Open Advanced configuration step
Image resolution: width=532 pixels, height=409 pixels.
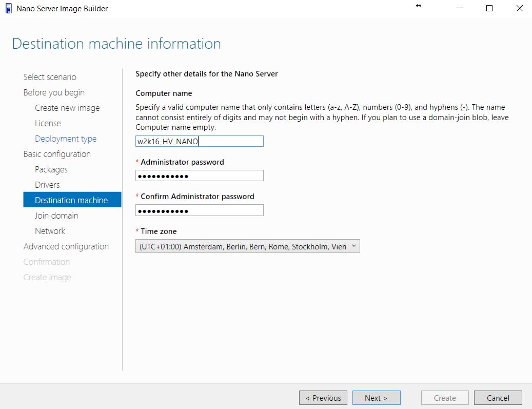pos(66,246)
